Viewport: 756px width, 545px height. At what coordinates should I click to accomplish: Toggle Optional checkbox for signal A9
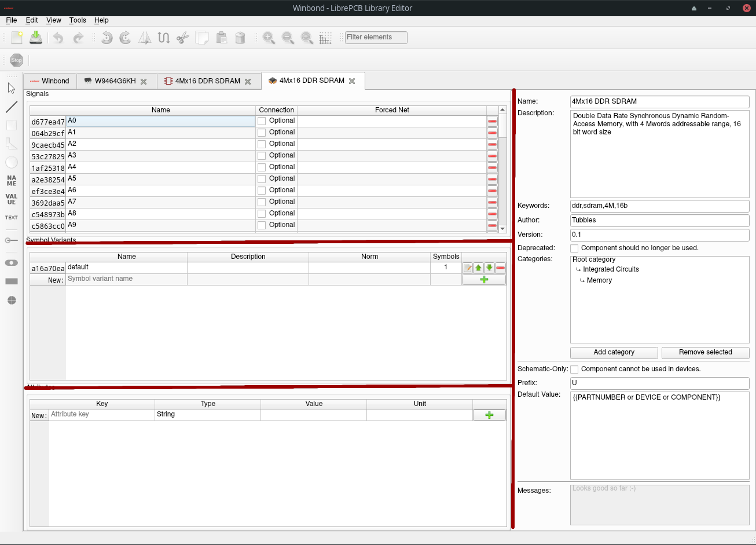(262, 225)
